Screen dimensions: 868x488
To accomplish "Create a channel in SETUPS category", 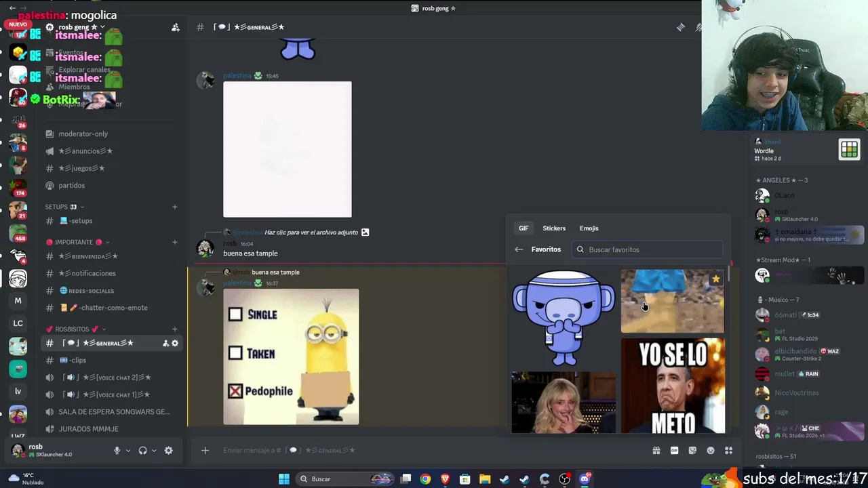I will tap(175, 207).
